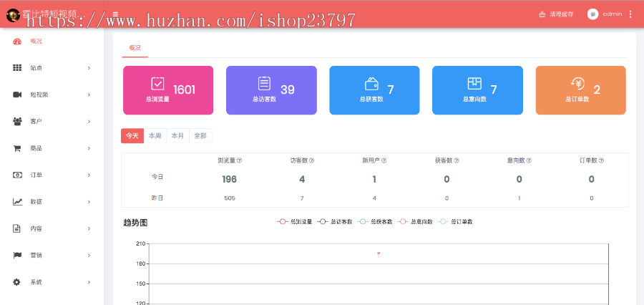Click the 概况 dashboard icon in sidebar
The image size is (644, 305).
pyautogui.click(x=17, y=42)
